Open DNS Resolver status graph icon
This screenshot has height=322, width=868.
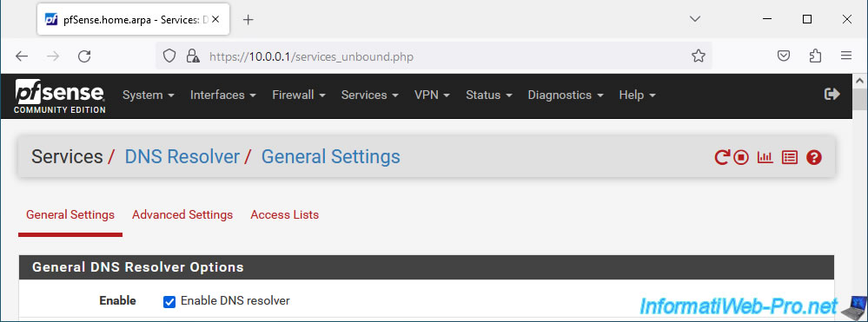click(765, 158)
